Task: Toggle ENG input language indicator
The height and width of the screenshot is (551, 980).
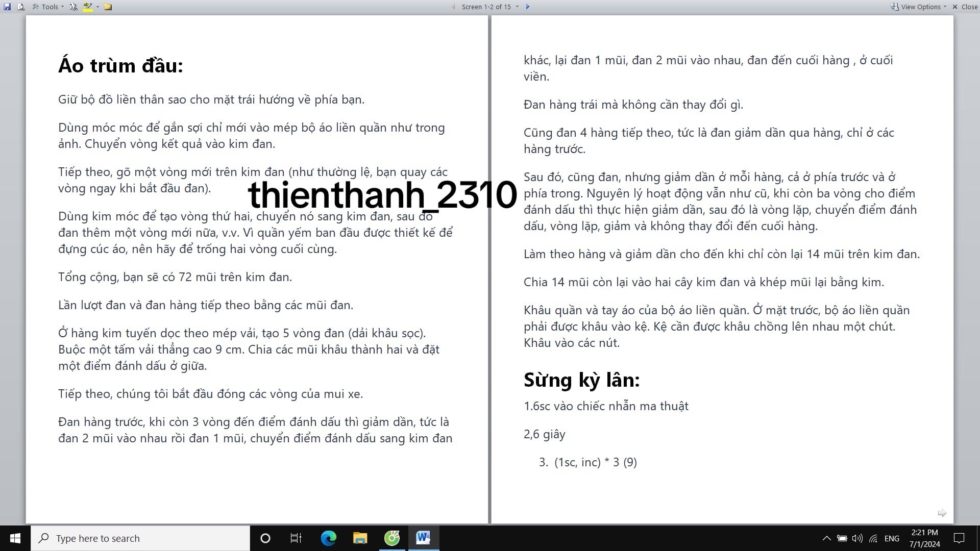Action: 892,538
